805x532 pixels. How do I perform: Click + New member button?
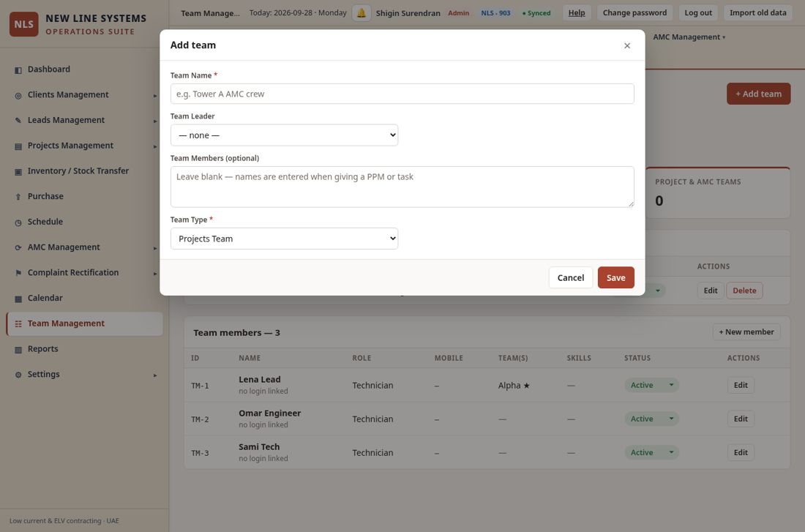(746, 331)
